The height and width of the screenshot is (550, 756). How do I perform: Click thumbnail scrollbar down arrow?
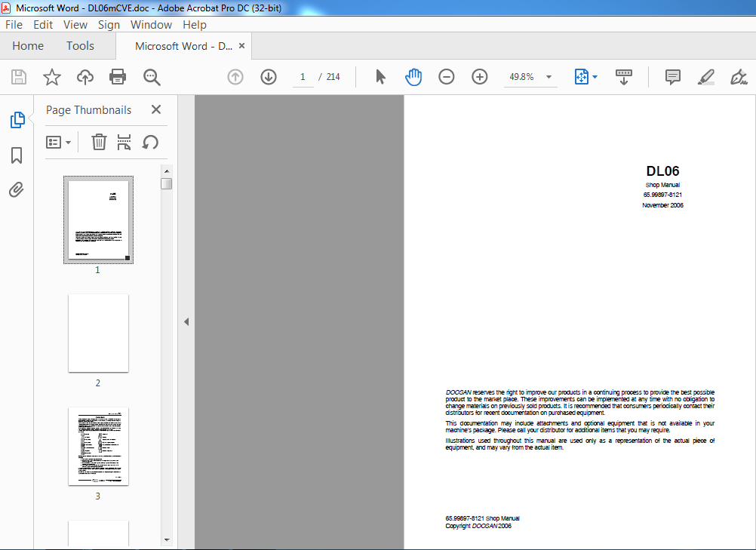167,540
